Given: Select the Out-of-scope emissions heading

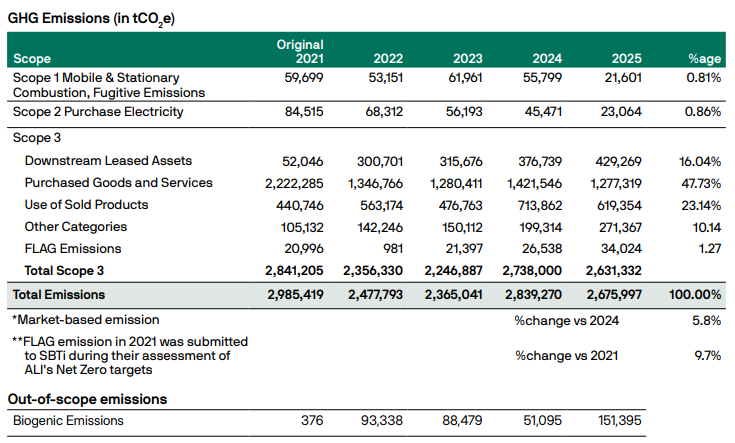Looking at the screenshot, I should pos(88,399).
